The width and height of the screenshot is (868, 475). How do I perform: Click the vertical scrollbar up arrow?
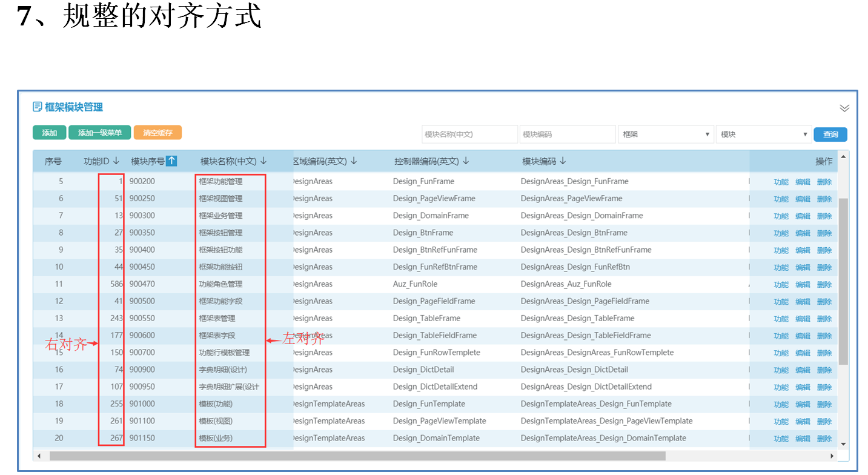844,156
